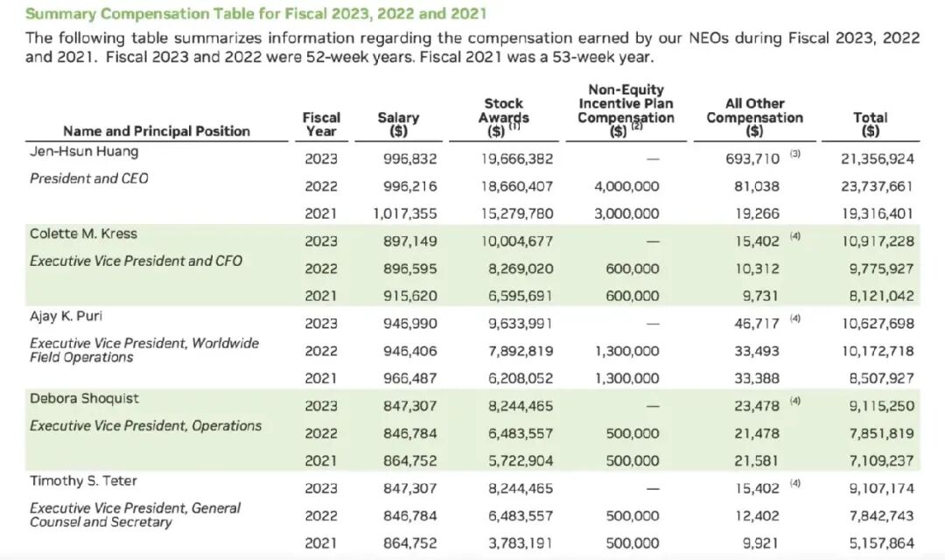
Task: Select other compensation value 46,717
Action: click(x=756, y=324)
